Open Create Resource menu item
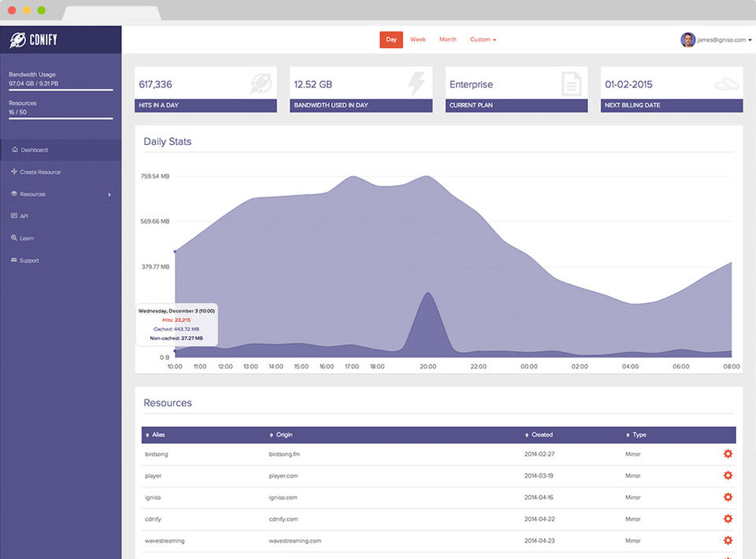The image size is (756, 559). (61, 172)
